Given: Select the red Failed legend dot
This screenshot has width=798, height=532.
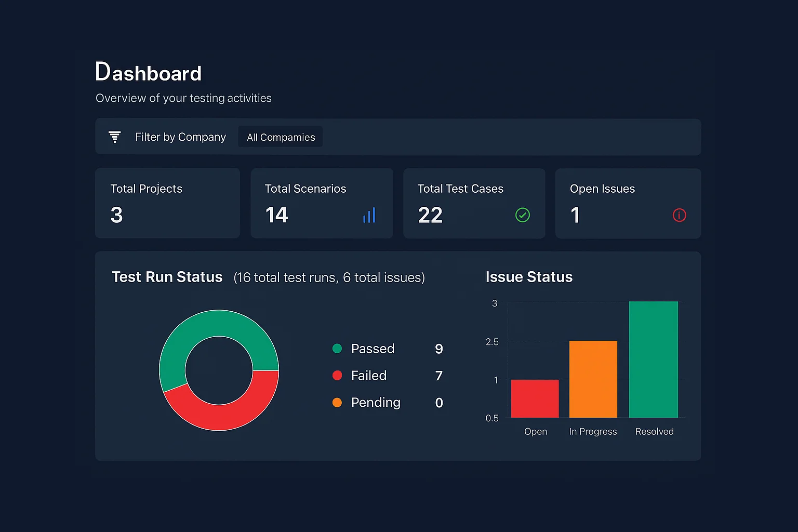Looking at the screenshot, I should pos(338,375).
